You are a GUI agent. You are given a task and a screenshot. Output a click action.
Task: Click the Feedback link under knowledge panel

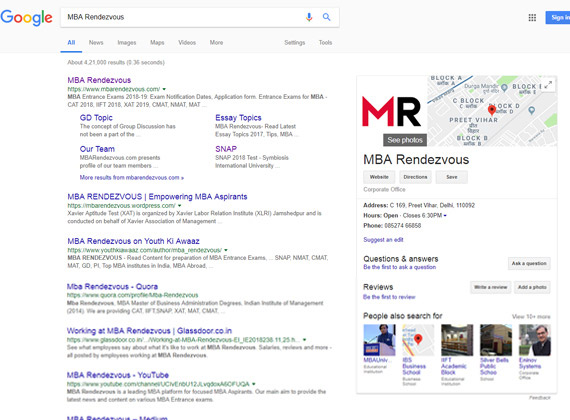point(539,398)
